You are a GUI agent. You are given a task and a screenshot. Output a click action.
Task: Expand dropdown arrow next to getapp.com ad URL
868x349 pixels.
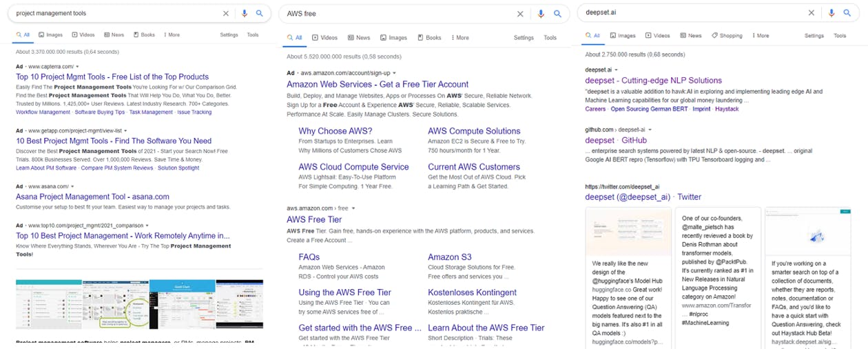click(125, 130)
